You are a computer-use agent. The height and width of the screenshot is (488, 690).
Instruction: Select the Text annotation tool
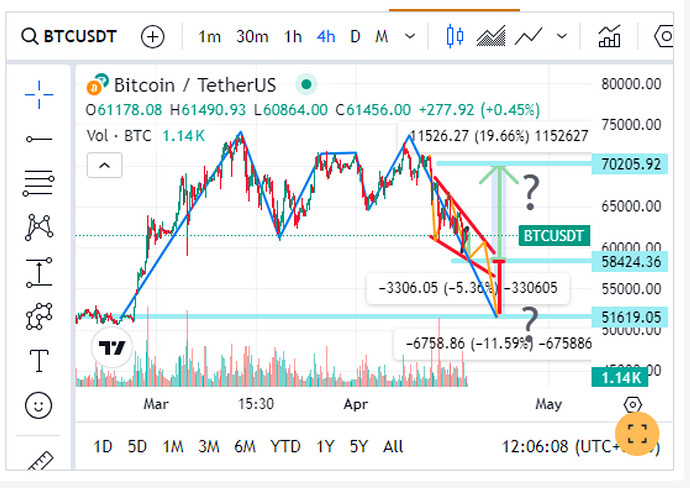pos(39,360)
